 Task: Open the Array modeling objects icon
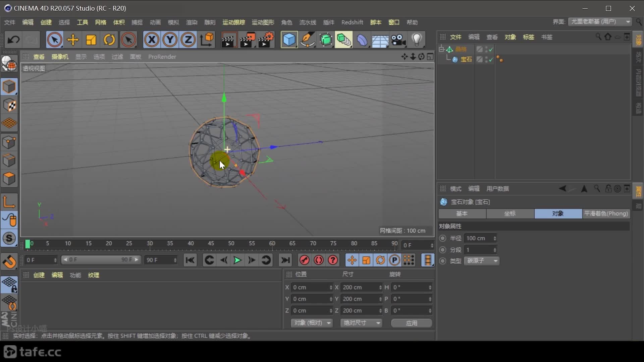tap(344, 40)
